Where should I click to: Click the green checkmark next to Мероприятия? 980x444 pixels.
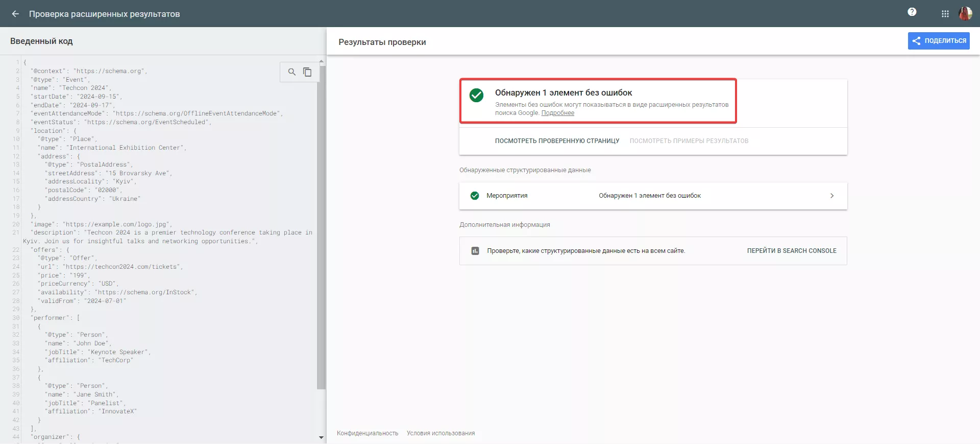[x=475, y=196]
